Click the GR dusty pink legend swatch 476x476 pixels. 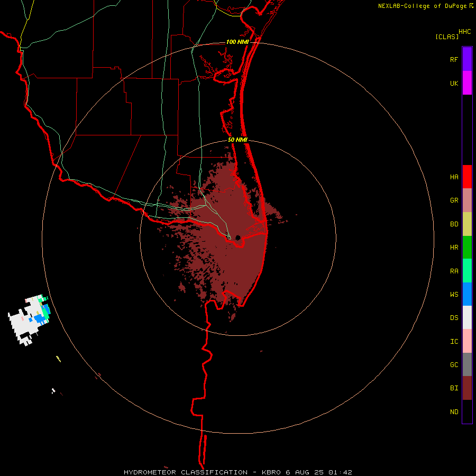467,200
